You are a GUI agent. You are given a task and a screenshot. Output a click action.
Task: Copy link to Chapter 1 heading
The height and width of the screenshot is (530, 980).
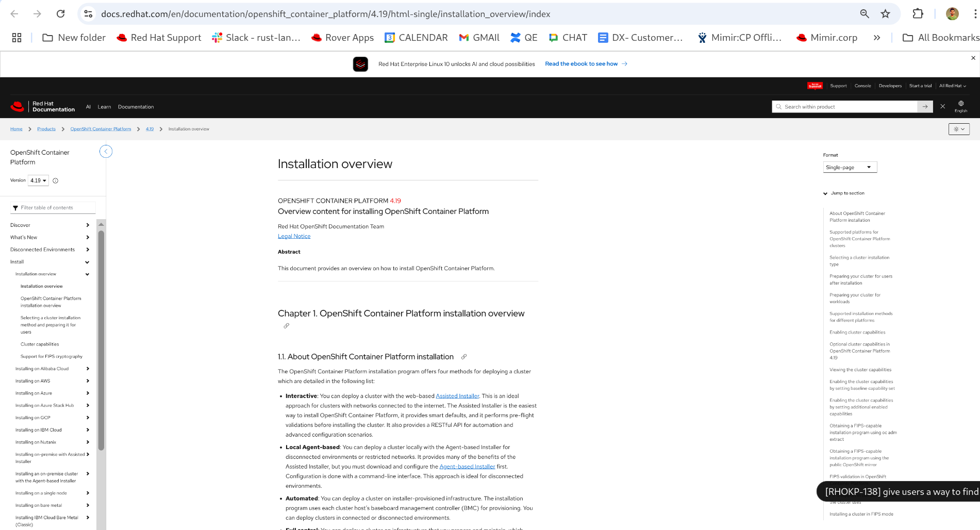point(287,326)
